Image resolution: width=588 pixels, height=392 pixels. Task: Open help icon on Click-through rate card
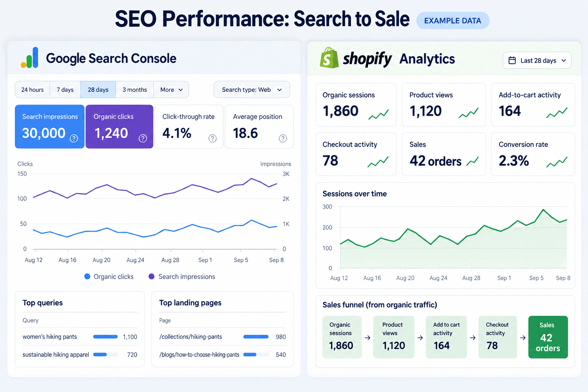212,138
